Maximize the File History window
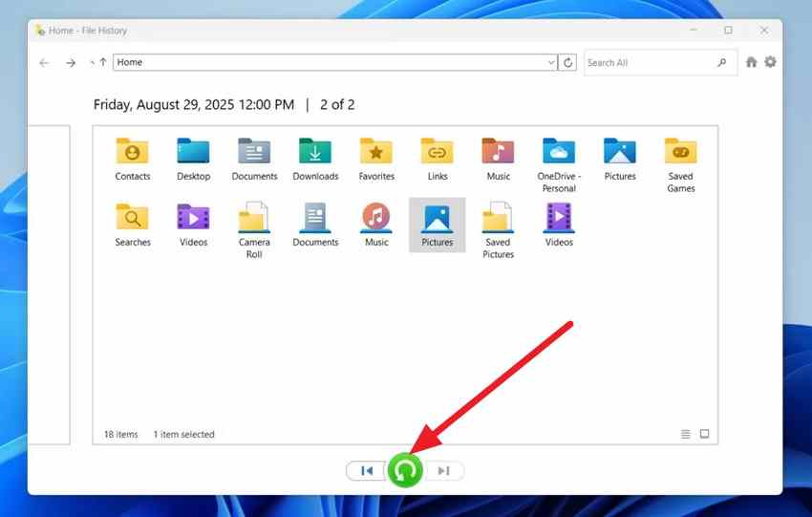This screenshot has height=517, width=812. click(728, 30)
